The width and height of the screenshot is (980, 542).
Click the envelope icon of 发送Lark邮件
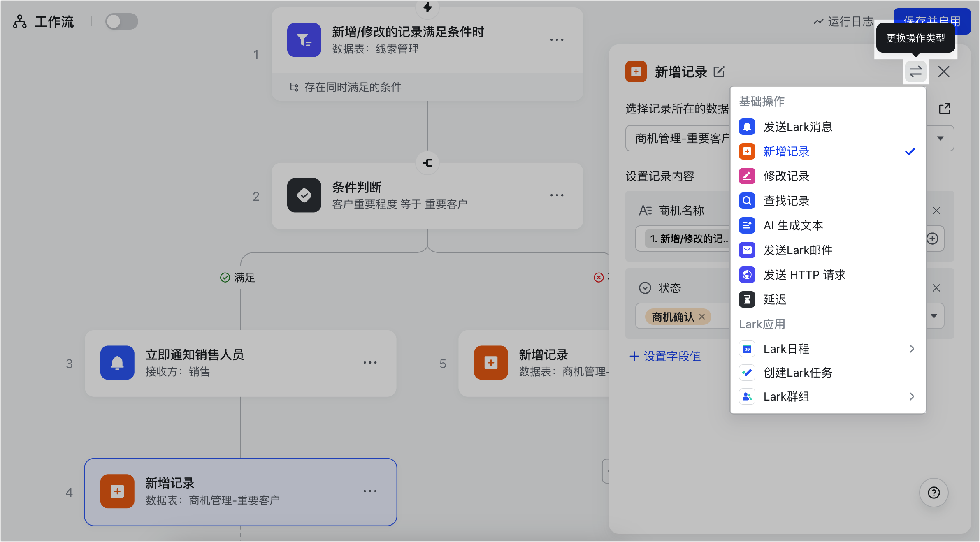click(x=747, y=250)
